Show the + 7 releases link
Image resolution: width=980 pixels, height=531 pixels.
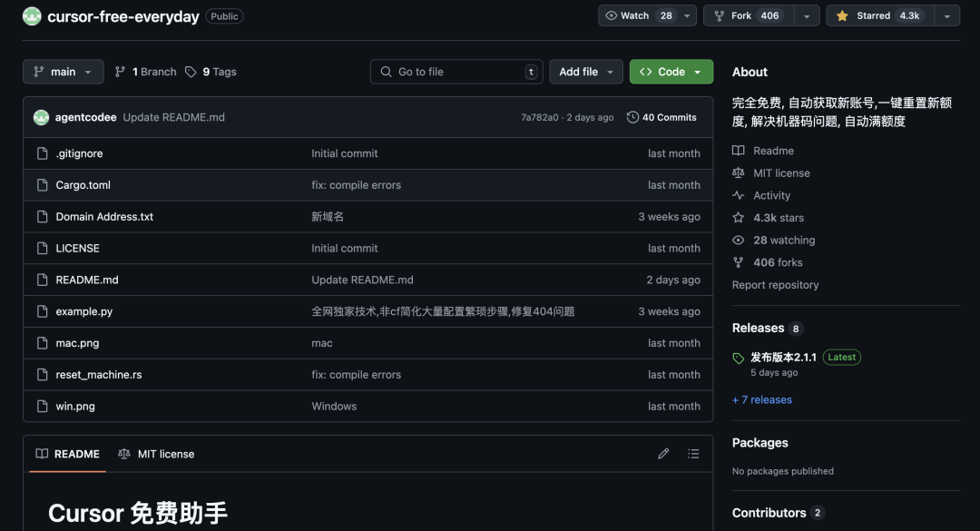pyautogui.click(x=762, y=399)
